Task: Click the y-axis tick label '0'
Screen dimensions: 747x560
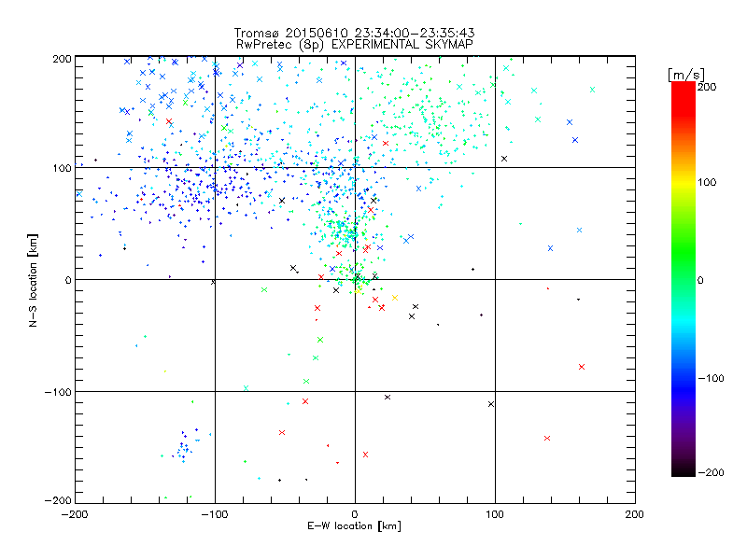Action: 68,280
